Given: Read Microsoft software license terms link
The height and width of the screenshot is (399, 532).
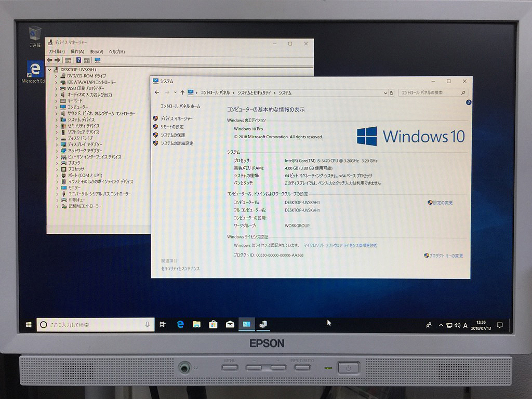Looking at the screenshot, I should pos(340,245).
